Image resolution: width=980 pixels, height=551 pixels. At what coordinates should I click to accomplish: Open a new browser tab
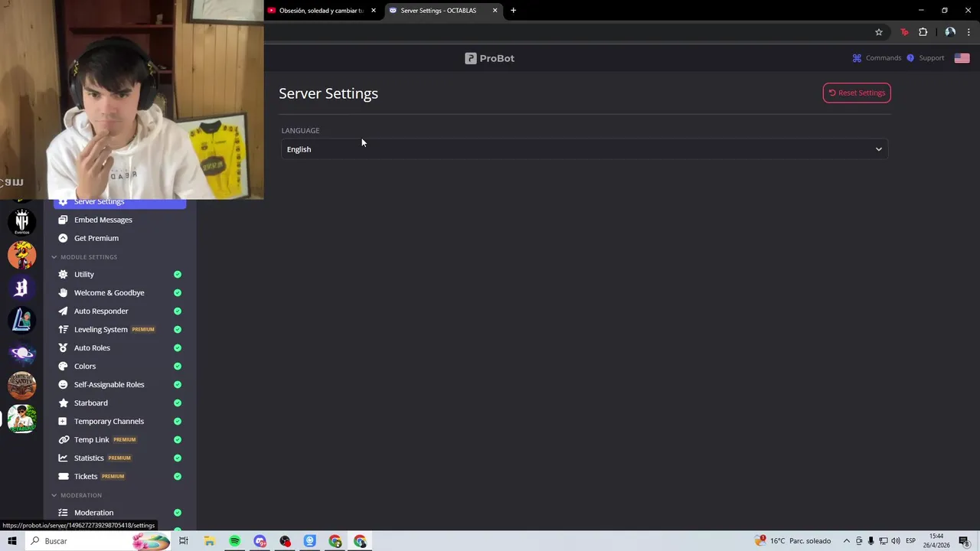click(513, 11)
